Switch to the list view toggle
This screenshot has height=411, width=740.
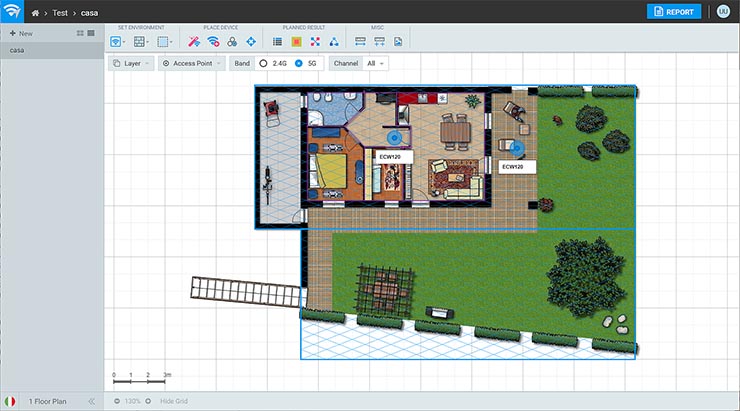coord(92,33)
